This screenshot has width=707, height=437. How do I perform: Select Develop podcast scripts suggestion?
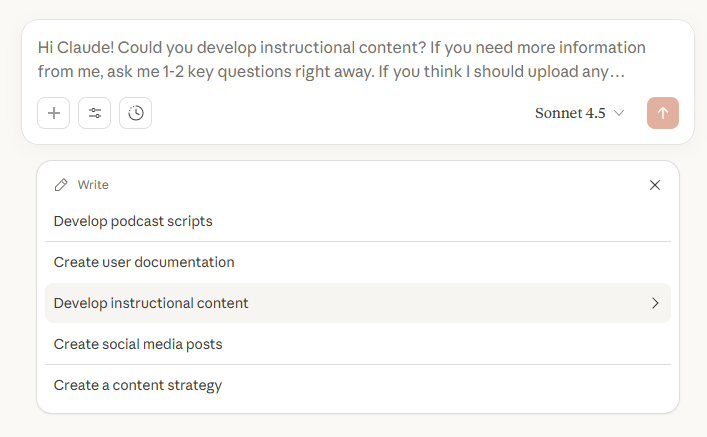(x=133, y=221)
